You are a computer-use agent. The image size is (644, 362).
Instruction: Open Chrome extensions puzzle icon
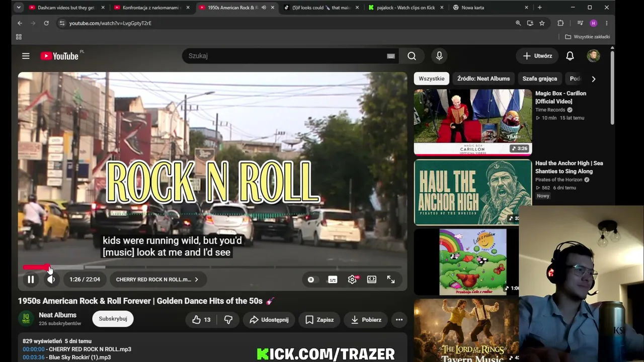click(560, 23)
